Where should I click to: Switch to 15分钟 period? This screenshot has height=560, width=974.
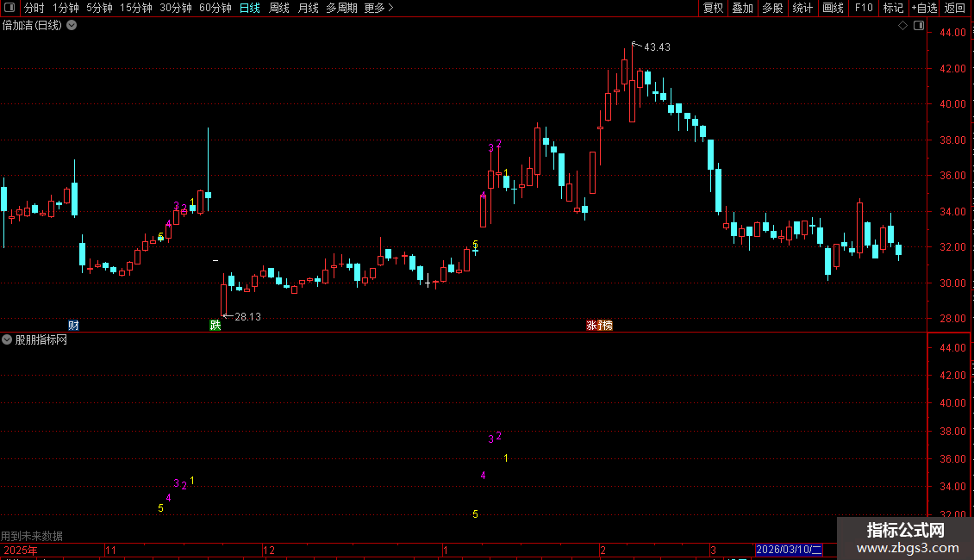click(136, 8)
